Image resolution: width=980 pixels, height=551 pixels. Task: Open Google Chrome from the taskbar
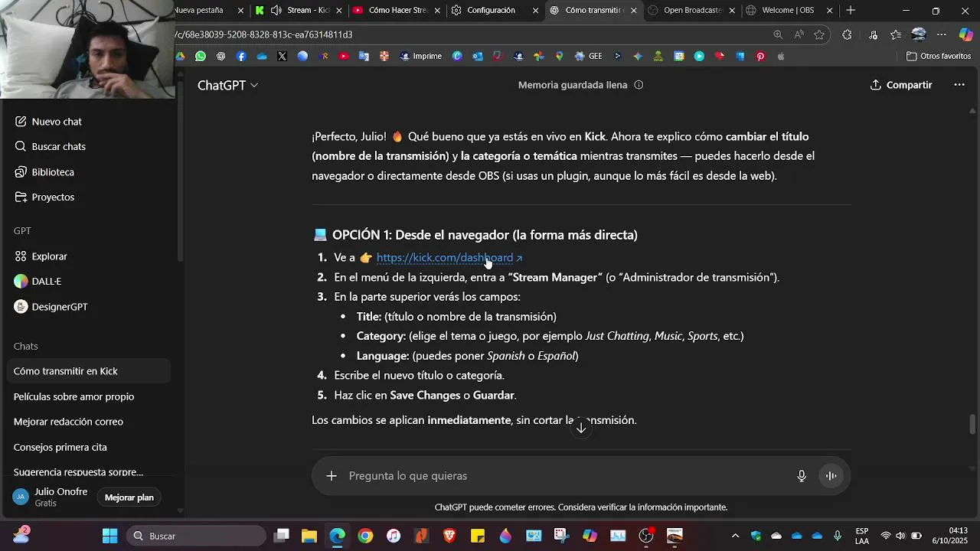click(365, 536)
